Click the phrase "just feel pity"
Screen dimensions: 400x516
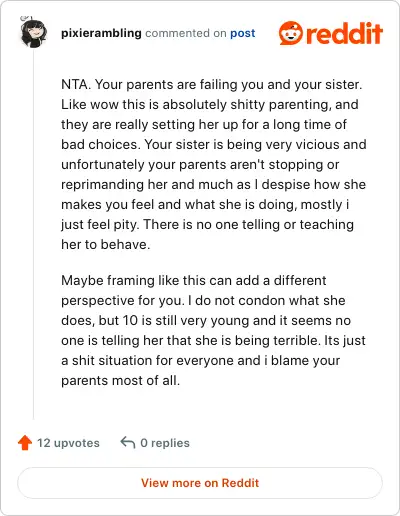point(99,225)
